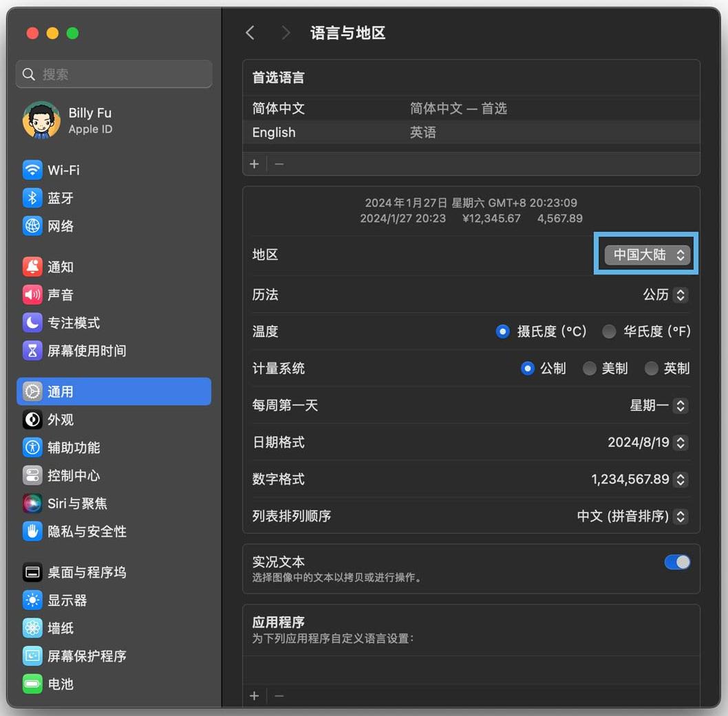Open 屏幕使用时间 (Screen Time) settings

click(x=86, y=351)
